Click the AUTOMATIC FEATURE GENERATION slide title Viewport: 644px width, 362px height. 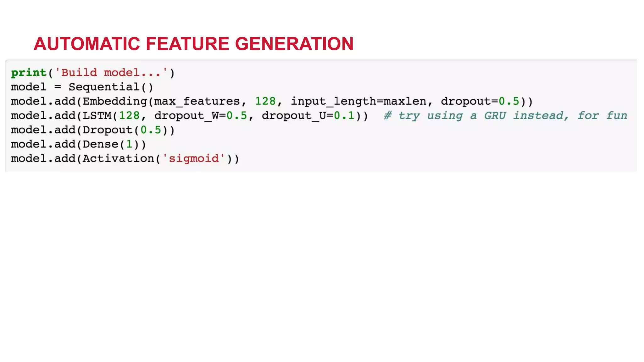[193, 44]
